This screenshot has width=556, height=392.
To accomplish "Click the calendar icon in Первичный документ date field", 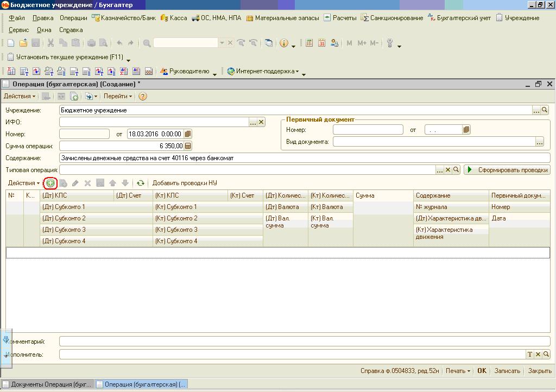I will 466,130.
